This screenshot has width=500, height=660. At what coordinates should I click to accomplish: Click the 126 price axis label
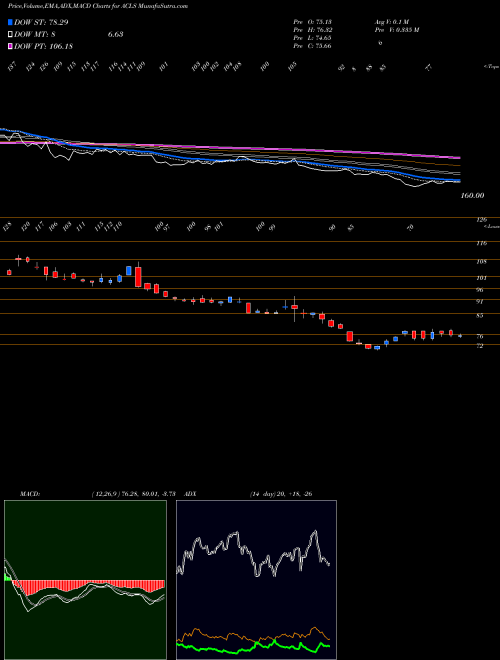click(x=482, y=219)
